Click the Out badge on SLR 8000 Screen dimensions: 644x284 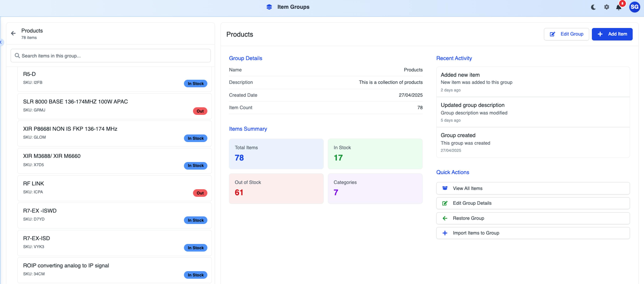[200, 111]
